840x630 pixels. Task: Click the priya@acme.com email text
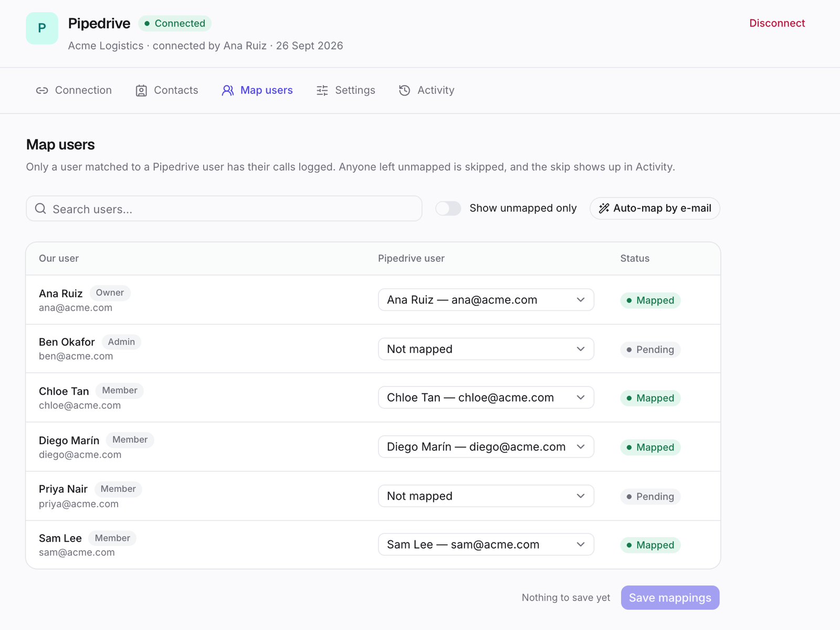(x=79, y=504)
